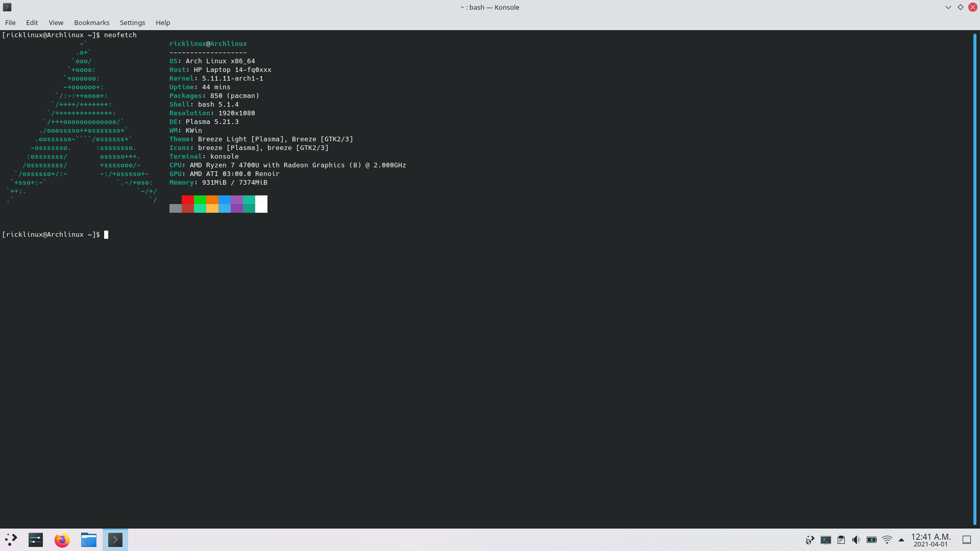Open the digital clock calendar
Image resolution: width=980 pixels, height=551 pixels.
pos(931,540)
